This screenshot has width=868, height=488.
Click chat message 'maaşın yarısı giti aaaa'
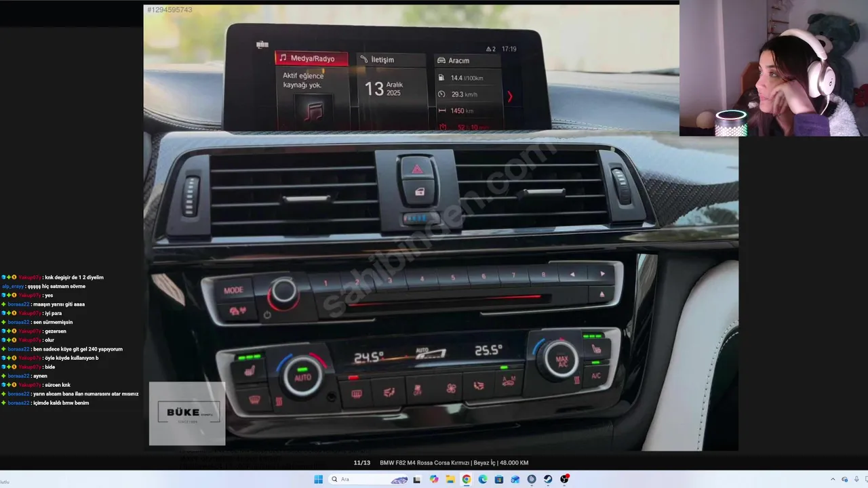[58, 304]
